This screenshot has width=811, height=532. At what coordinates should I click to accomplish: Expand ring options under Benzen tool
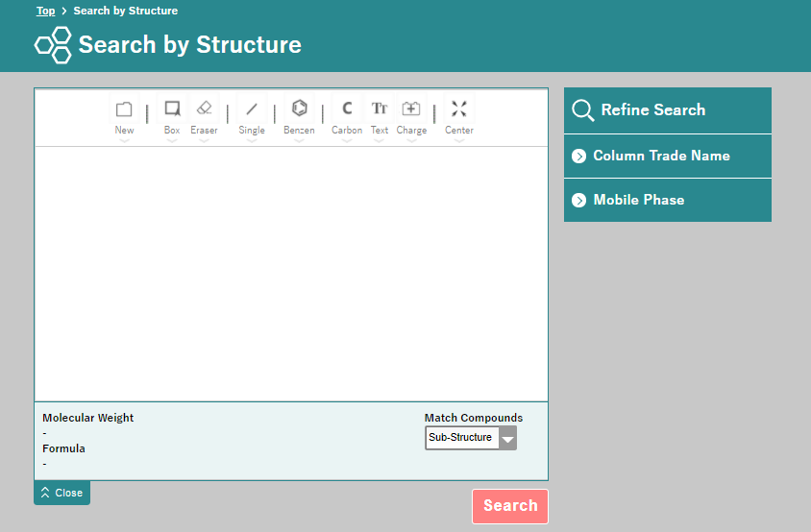(300, 140)
